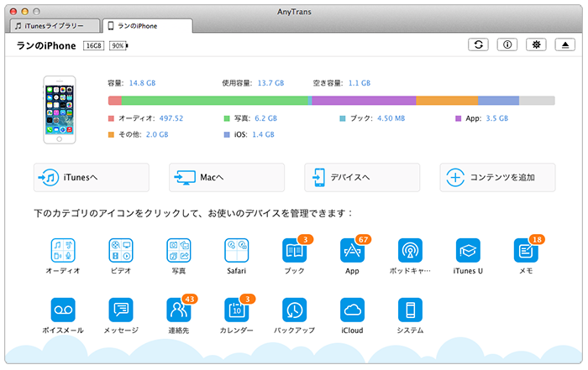
Task: Click the 18 badge on メモ icon
Action: (537, 240)
